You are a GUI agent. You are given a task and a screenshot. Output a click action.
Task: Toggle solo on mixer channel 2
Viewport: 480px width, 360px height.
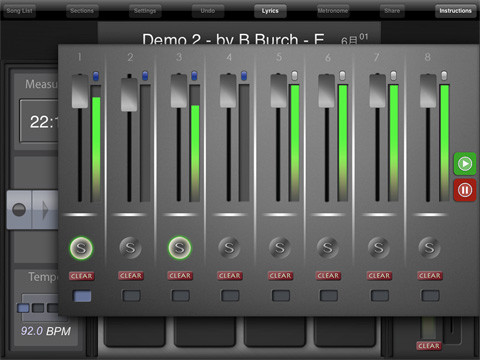click(x=130, y=248)
